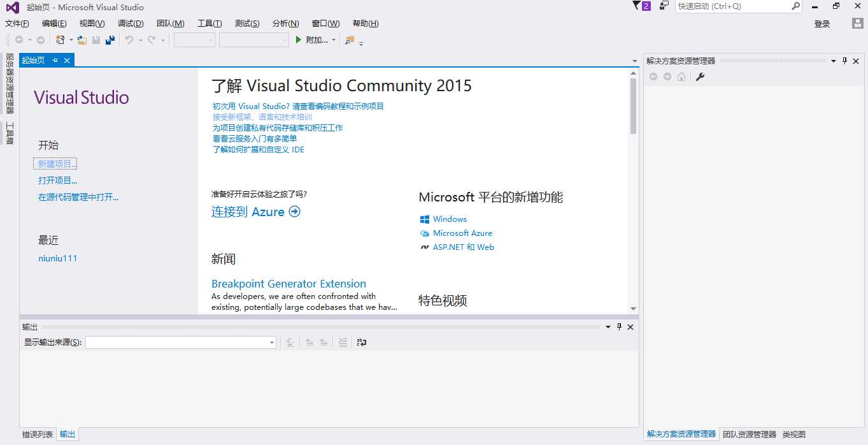Click the Undo arrow icon
This screenshot has height=445, width=868.
(x=129, y=40)
